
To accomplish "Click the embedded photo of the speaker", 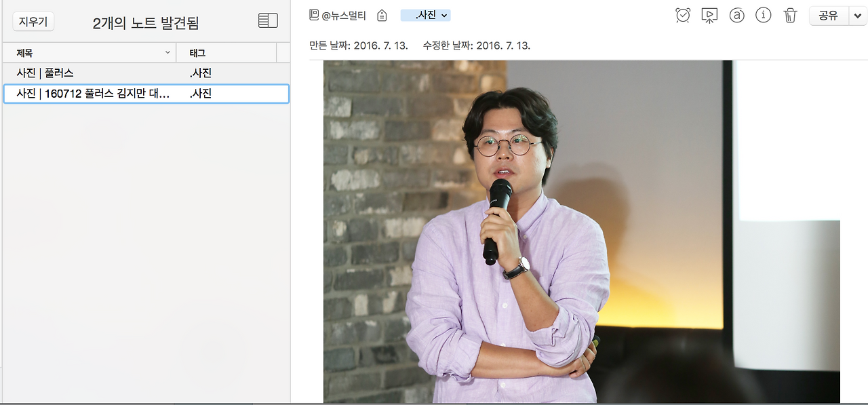I will (582, 231).
